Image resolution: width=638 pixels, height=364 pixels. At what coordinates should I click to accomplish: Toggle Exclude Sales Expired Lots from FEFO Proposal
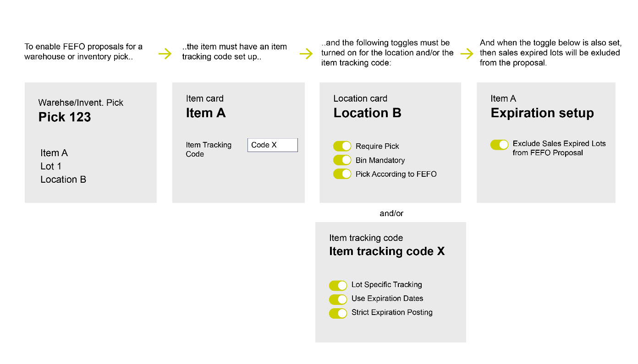pyautogui.click(x=499, y=145)
